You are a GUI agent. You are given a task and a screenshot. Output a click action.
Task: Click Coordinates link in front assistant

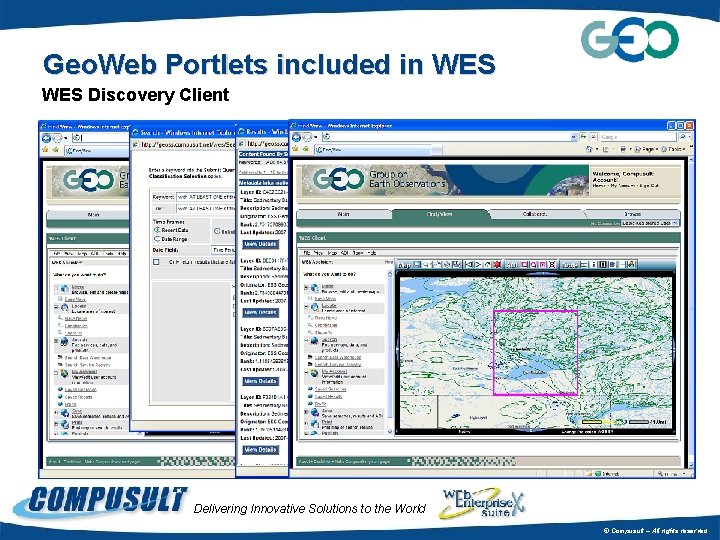pos(326,325)
